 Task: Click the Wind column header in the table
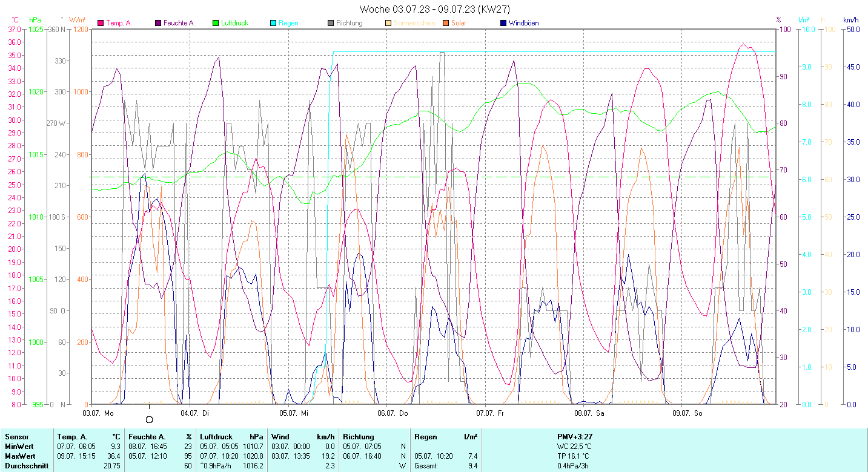[x=280, y=436]
